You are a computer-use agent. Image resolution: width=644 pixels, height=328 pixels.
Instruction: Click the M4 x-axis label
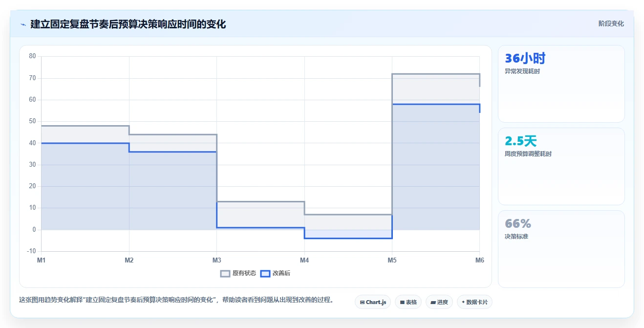[x=304, y=260]
